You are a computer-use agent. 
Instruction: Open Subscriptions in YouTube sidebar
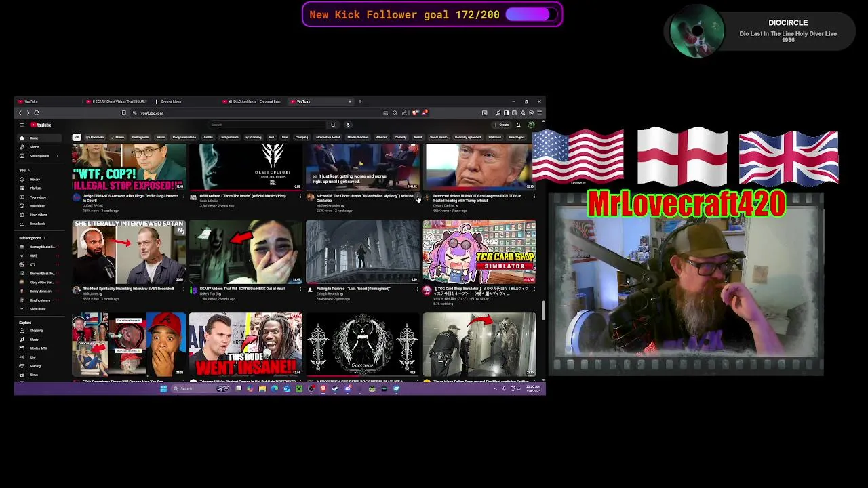coord(39,156)
